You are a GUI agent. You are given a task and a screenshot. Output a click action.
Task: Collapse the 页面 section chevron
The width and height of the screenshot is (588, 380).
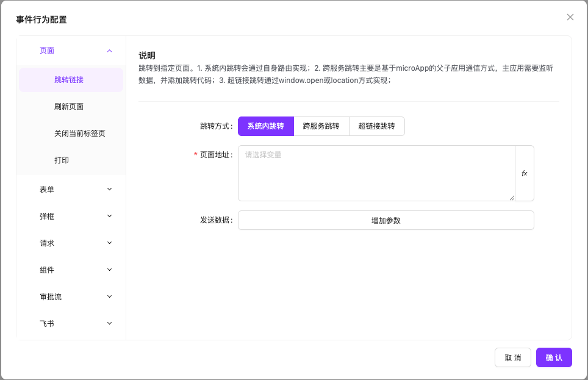pos(109,51)
